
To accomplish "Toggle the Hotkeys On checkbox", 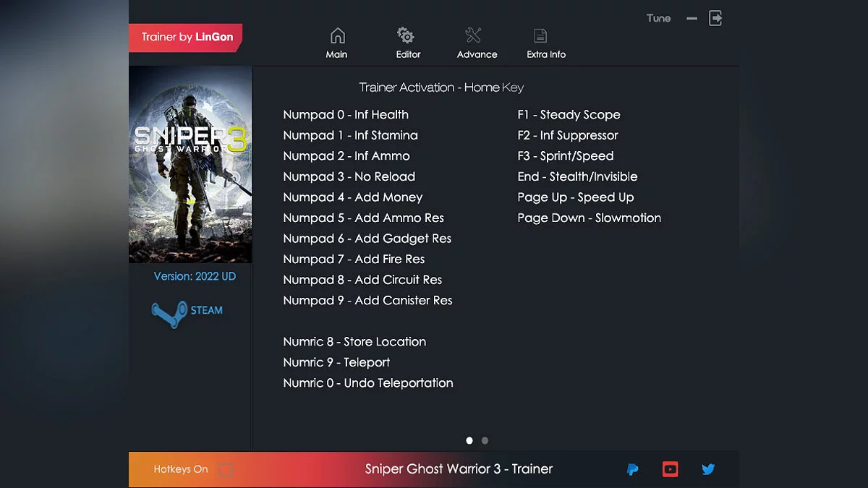I will pos(225,469).
